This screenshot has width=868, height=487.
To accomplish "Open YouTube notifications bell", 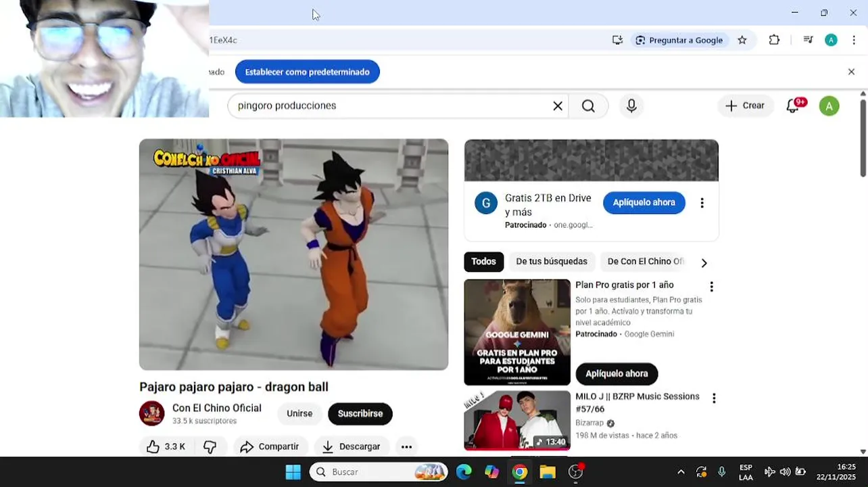I will coord(794,106).
